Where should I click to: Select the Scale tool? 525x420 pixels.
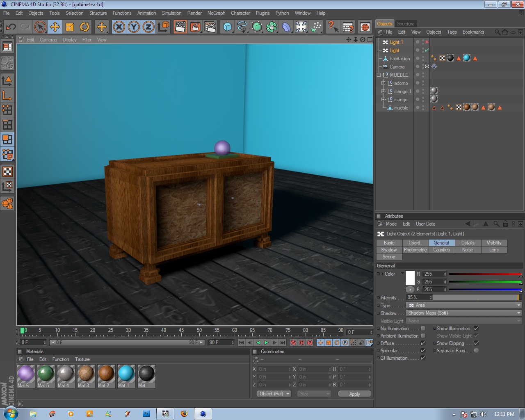pyautogui.click(x=70, y=27)
